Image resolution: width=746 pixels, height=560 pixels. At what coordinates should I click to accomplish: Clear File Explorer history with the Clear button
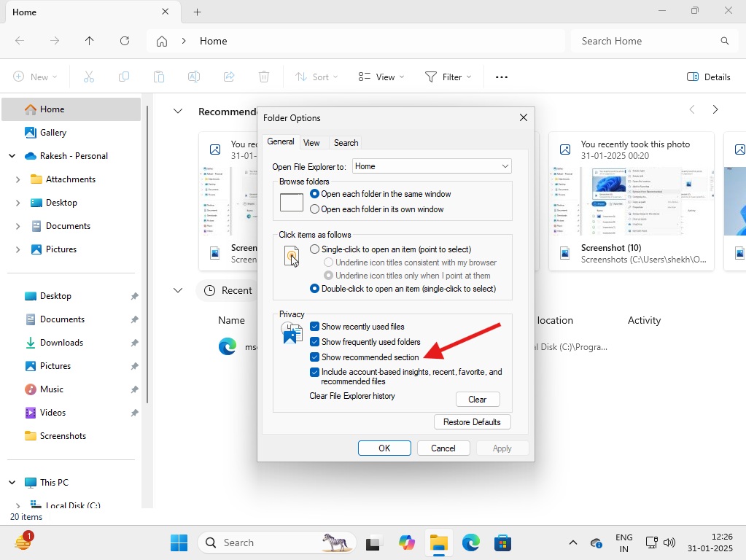coord(478,399)
